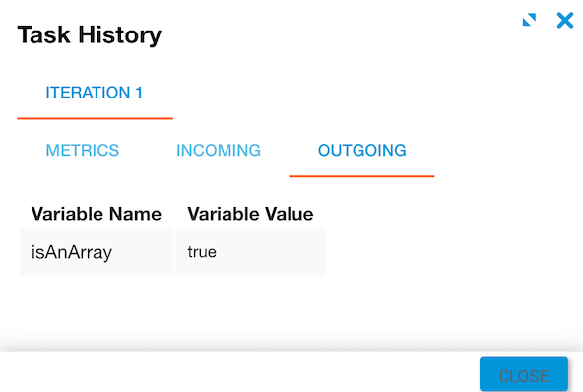Click the Variable Value column header
The width and height of the screenshot is (583, 392).
click(250, 214)
